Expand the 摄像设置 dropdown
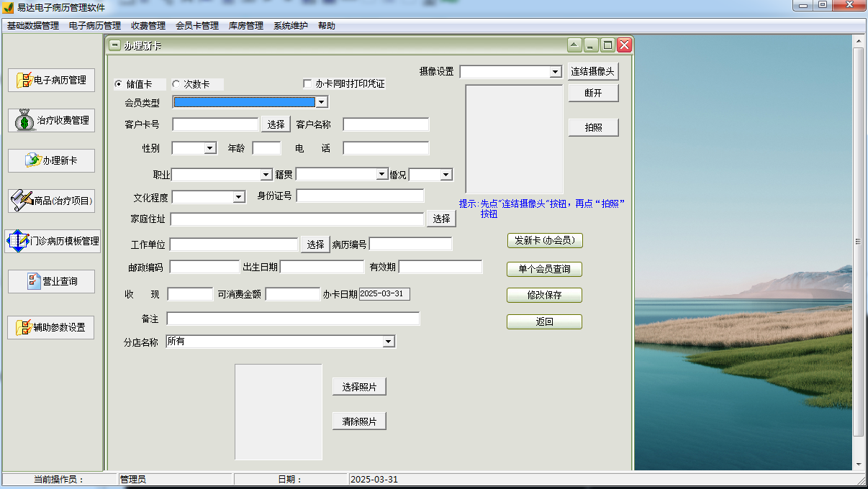The width and height of the screenshot is (868, 489). click(554, 71)
